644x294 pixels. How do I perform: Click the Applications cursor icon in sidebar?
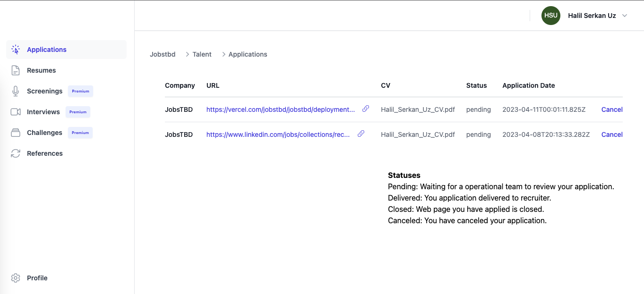pos(16,50)
